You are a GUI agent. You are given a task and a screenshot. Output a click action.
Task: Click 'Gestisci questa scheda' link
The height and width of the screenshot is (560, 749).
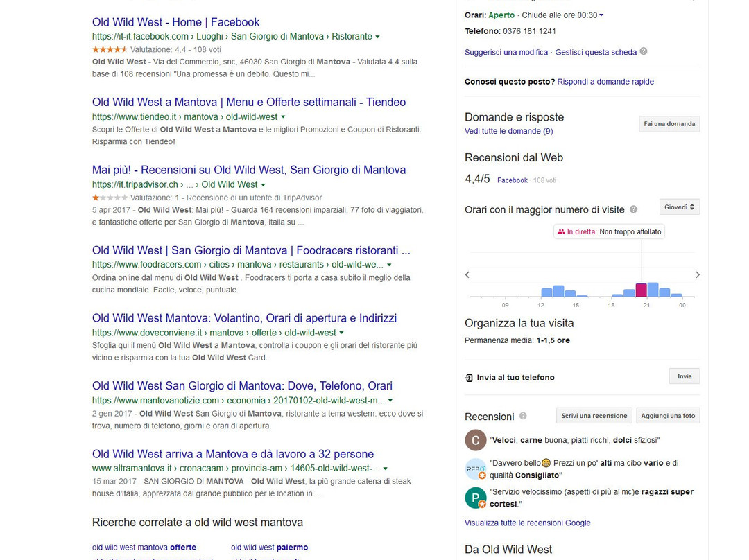pyautogui.click(x=596, y=52)
